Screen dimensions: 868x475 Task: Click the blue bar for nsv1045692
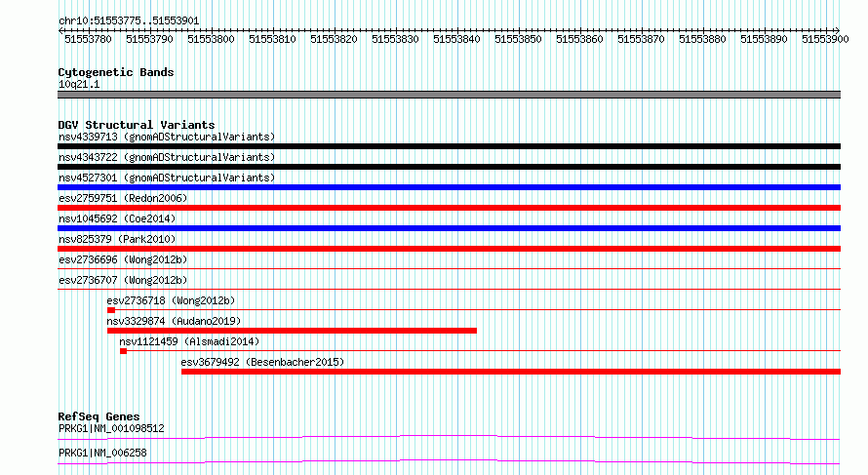pyautogui.click(x=449, y=228)
